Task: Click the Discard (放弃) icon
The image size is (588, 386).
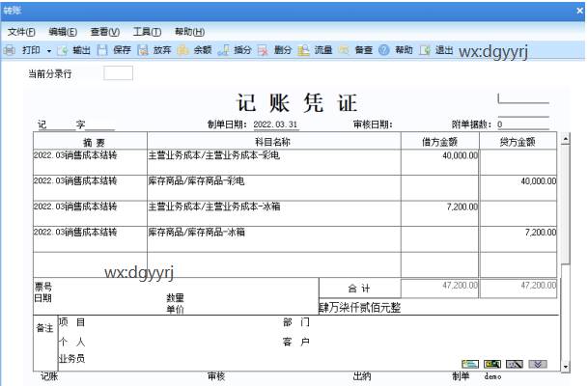Action: 143,50
